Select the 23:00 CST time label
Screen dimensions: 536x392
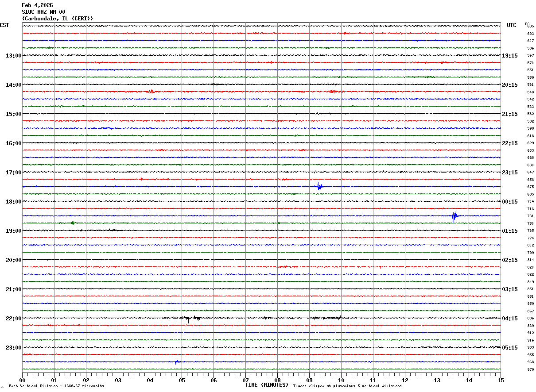click(13, 347)
